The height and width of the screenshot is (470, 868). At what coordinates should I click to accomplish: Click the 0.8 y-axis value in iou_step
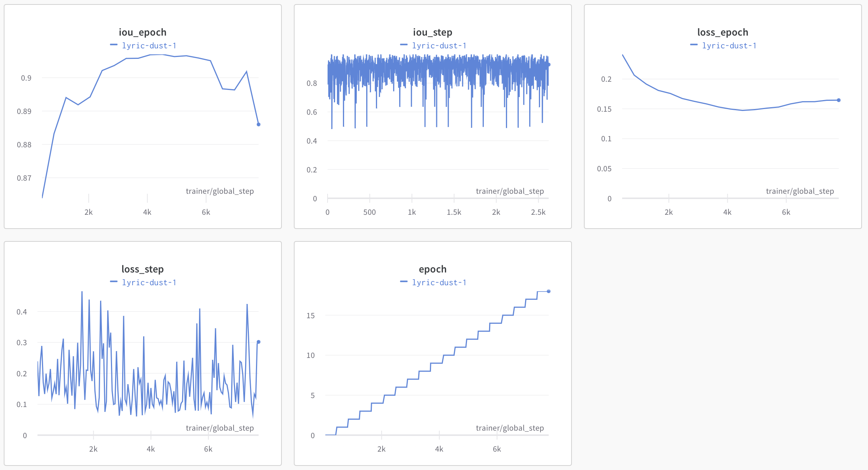pyautogui.click(x=312, y=83)
